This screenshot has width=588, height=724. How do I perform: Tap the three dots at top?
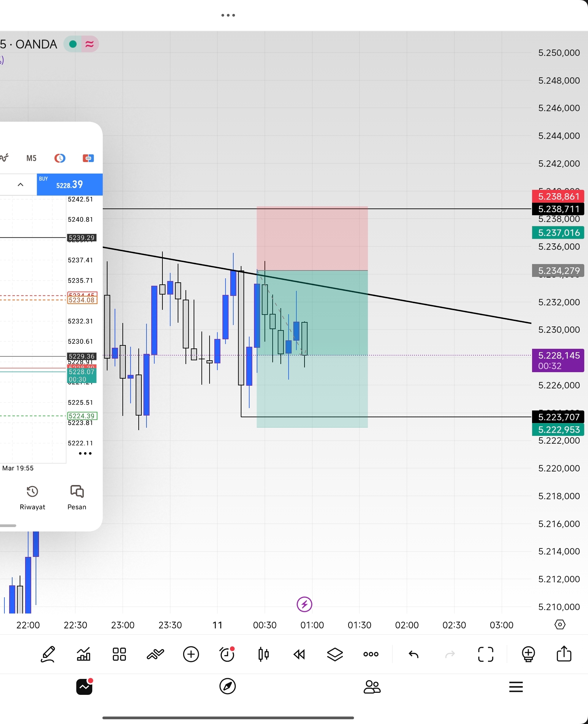tap(228, 15)
